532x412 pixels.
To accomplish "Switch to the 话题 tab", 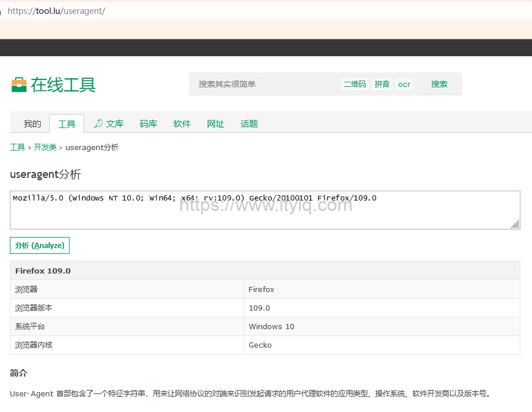I will point(249,123).
